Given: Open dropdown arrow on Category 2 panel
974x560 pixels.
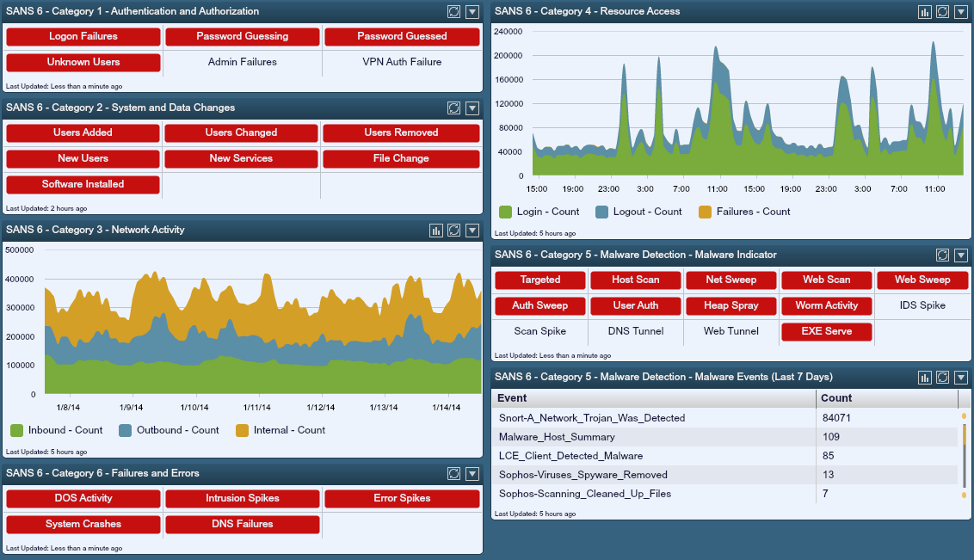Looking at the screenshot, I should [472, 108].
